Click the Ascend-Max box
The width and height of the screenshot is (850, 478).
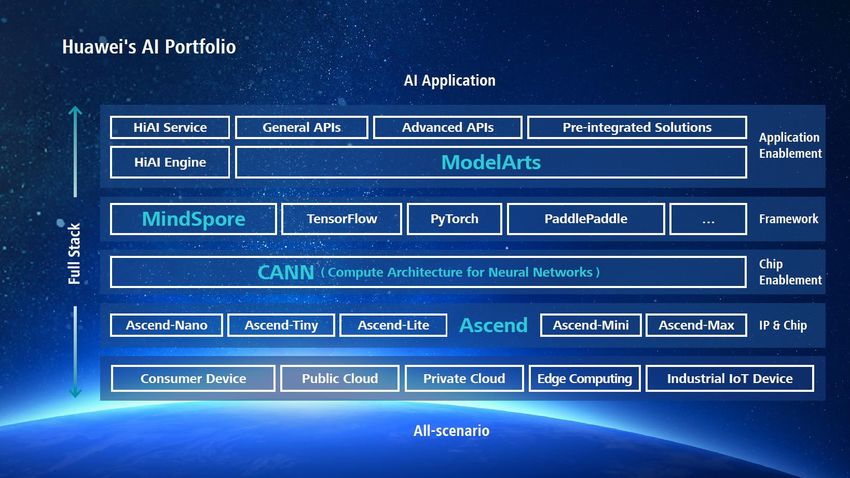click(697, 325)
